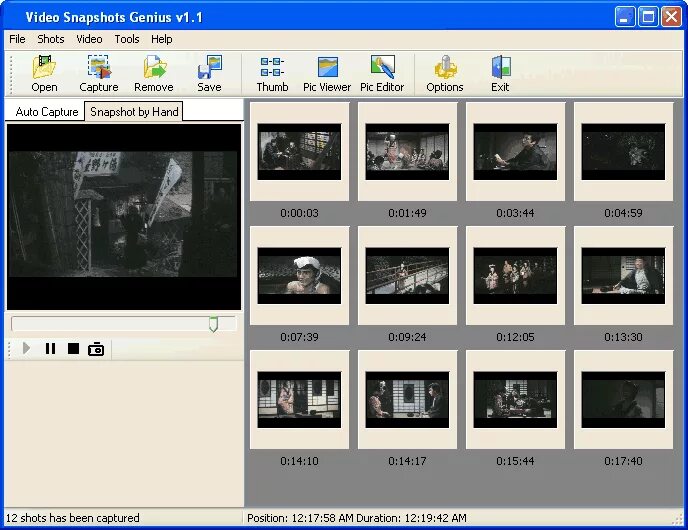688x530 pixels.
Task: Select the snapshot at 0:01:49
Action: point(407,152)
